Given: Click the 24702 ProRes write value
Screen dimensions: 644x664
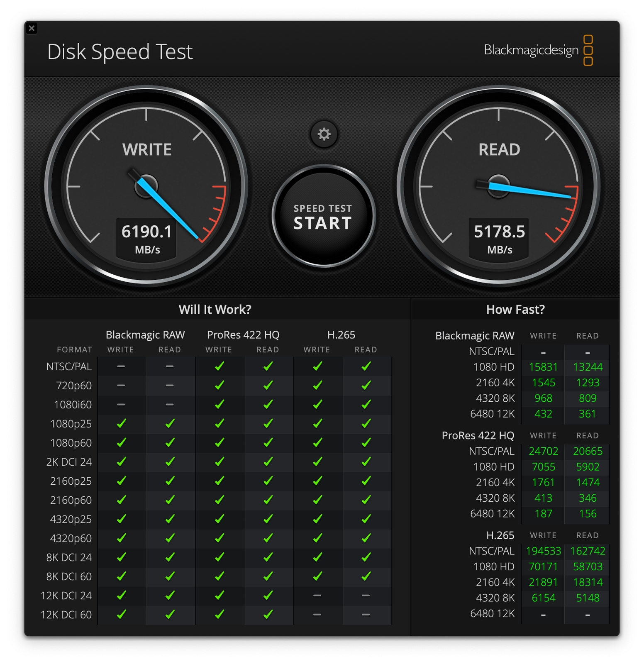Looking at the screenshot, I should pyautogui.click(x=543, y=452).
